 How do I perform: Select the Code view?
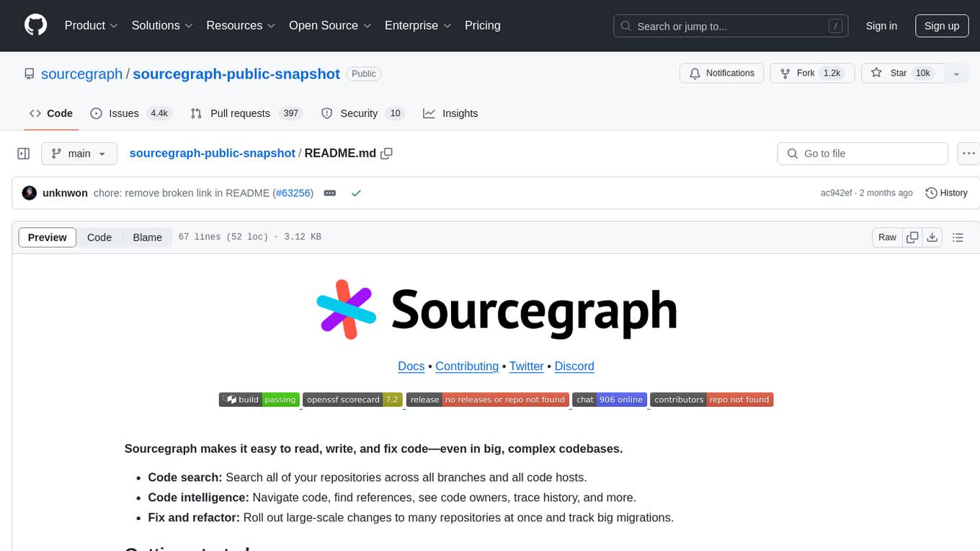point(99,237)
